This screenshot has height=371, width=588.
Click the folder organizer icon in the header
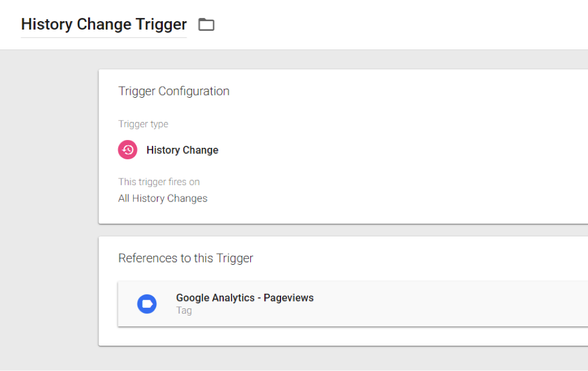click(206, 24)
